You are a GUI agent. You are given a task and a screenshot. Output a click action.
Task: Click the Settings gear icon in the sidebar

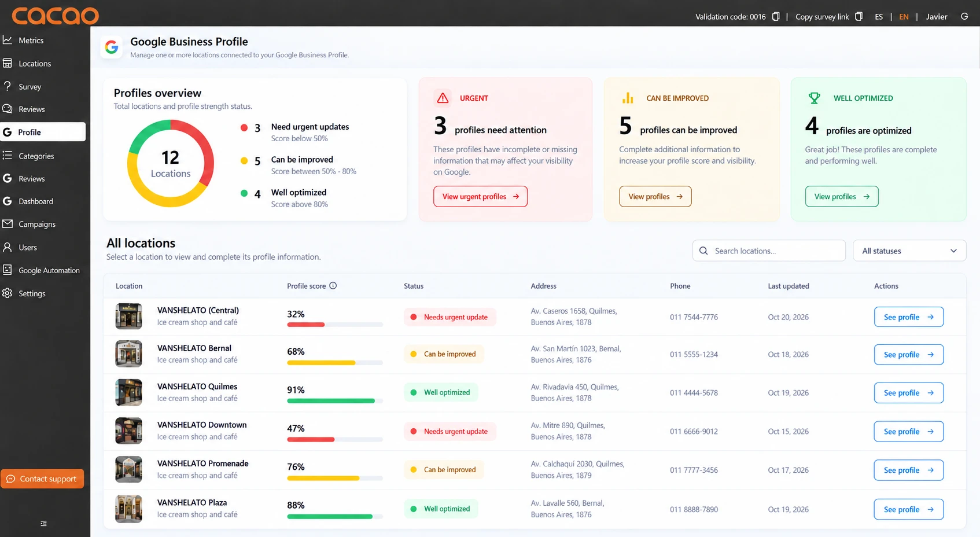click(x=8, y=293)
